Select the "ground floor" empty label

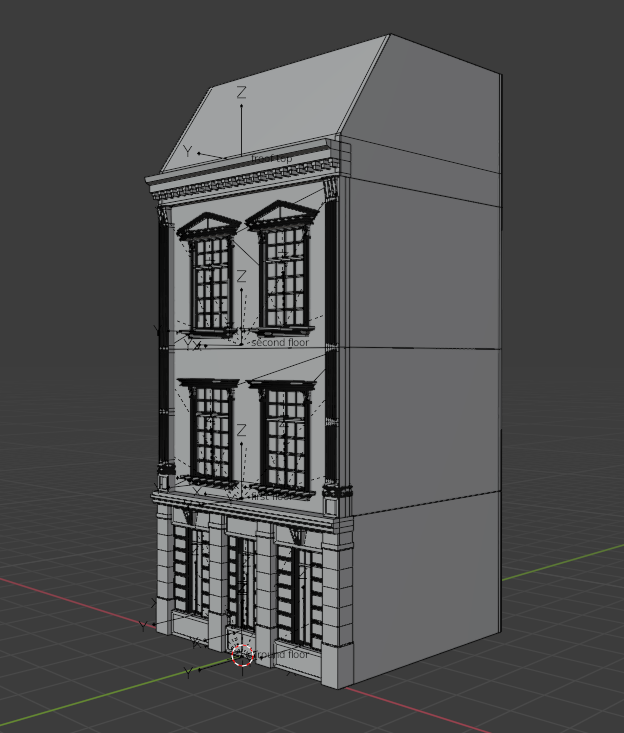pyautogui.click(x=282, y=654)
